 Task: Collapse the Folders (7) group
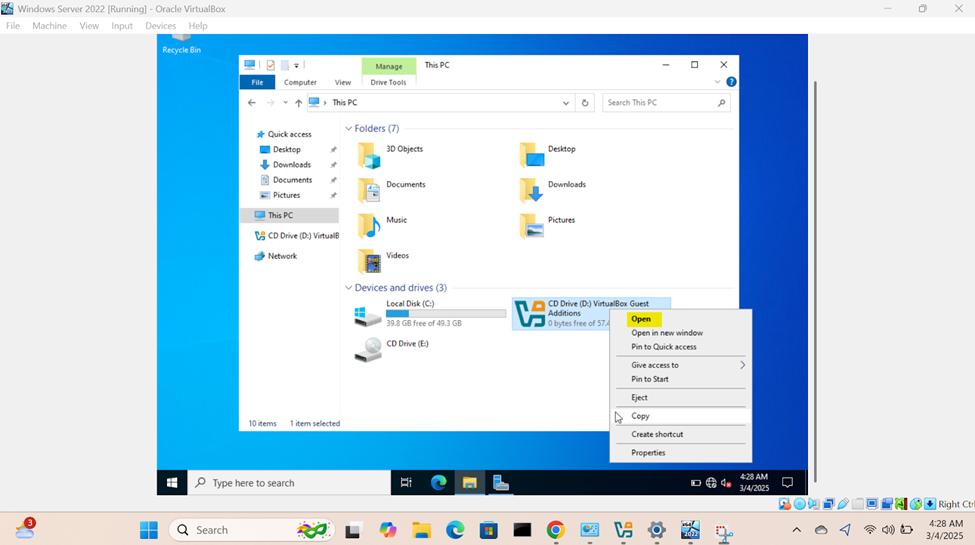coord(348,129)
